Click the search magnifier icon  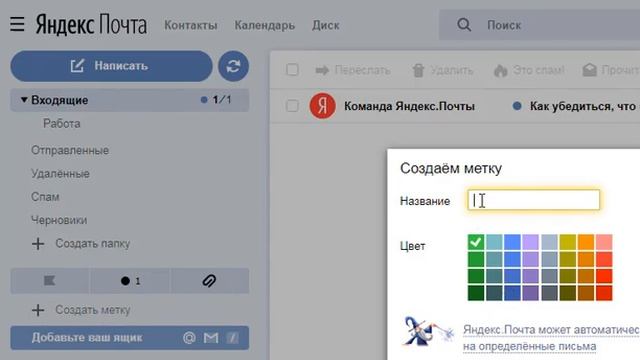tap(464, 25)
